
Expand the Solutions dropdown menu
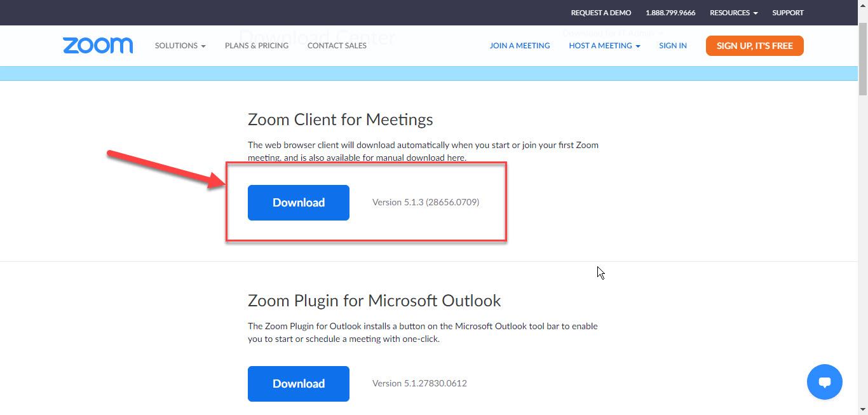click(x=180, y=46)
